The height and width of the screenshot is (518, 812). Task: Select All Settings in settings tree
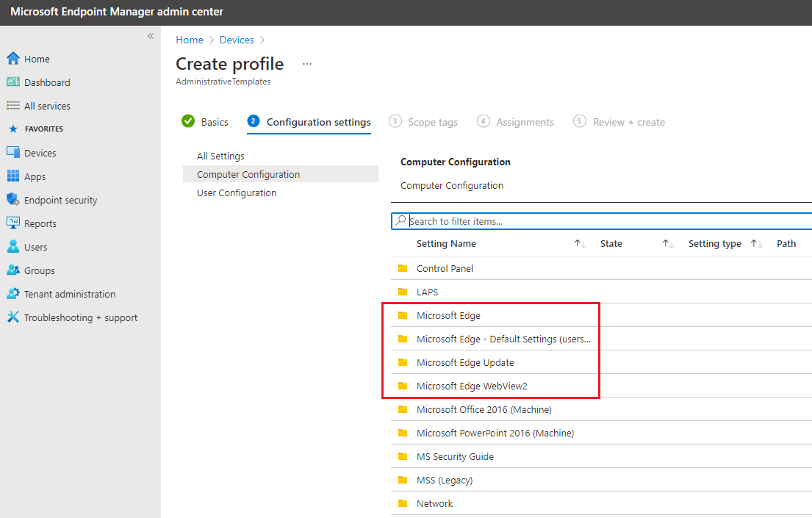(220, 156)
